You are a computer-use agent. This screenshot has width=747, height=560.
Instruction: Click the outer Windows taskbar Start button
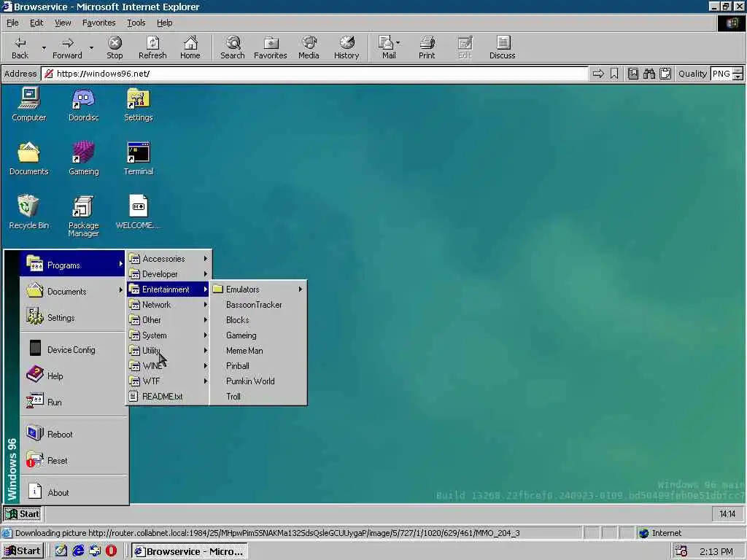tap(23, 551)
